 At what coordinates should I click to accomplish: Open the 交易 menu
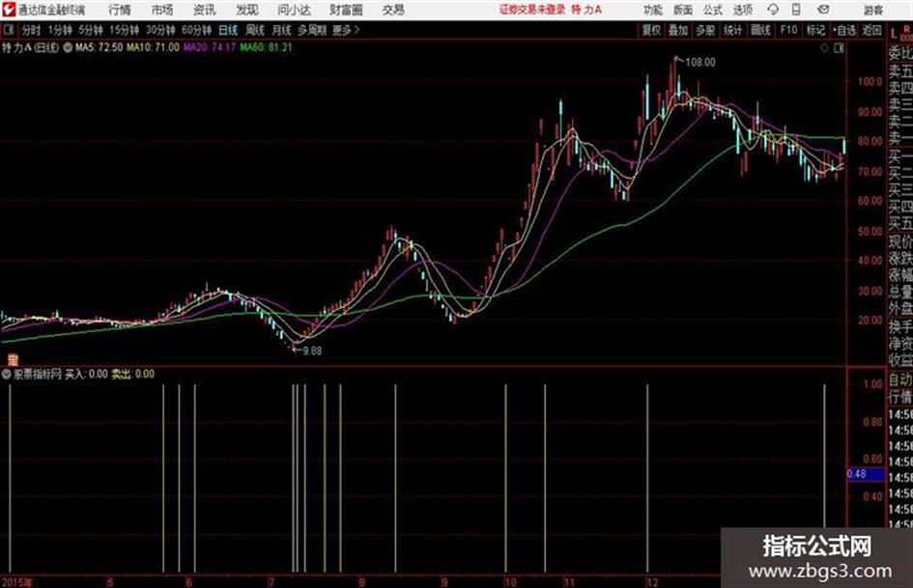click(393, 10)
